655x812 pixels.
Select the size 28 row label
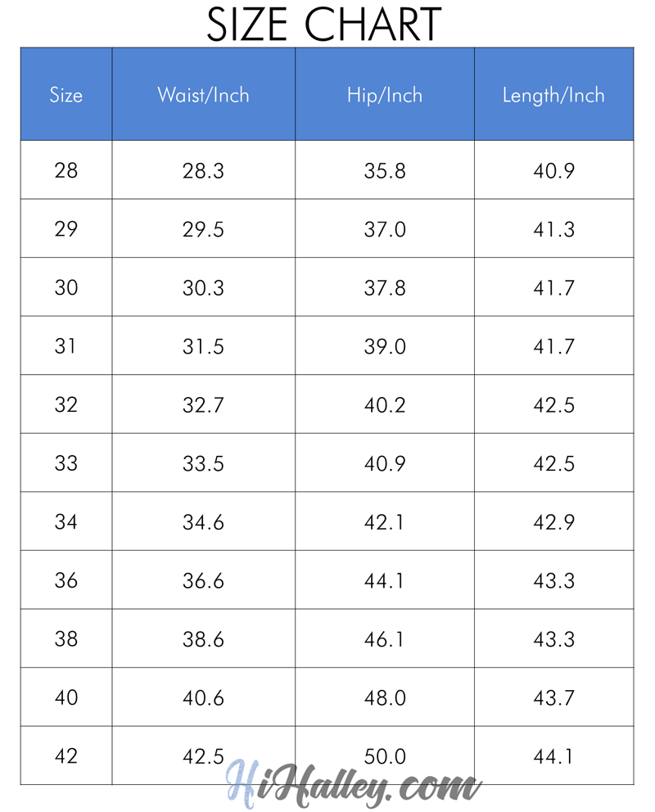(x=66, y=171)
